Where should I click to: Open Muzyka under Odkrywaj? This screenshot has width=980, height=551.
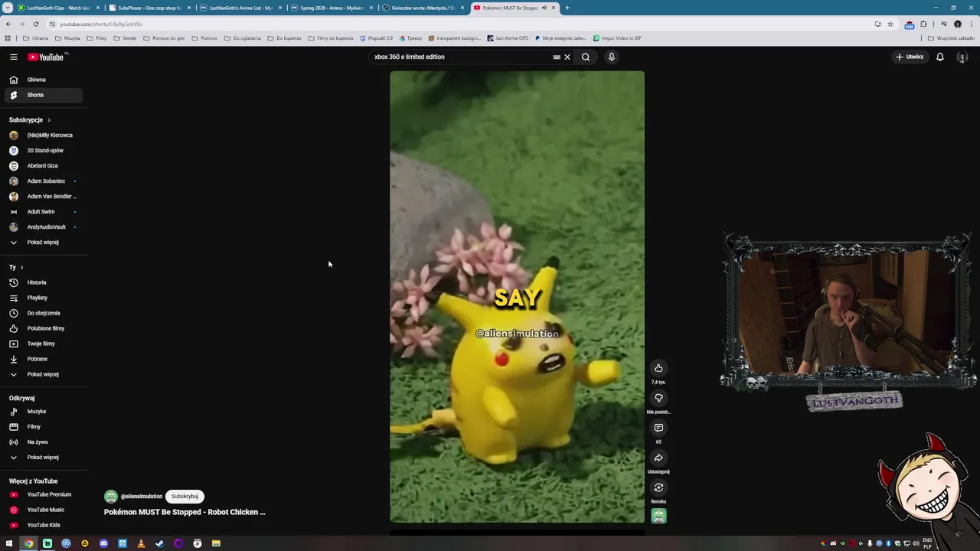(x=42, y=412)
